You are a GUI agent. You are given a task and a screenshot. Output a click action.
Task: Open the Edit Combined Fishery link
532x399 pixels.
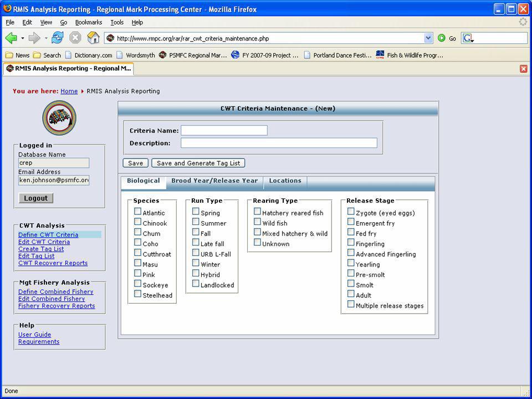tap(52, 299)
